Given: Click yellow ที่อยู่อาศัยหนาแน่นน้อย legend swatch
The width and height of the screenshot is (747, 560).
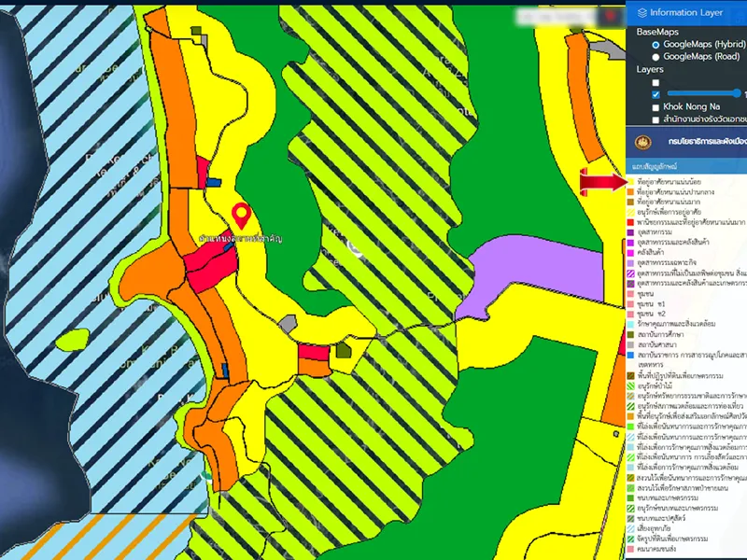Looking at the screenshot, I should click(631, 181).
